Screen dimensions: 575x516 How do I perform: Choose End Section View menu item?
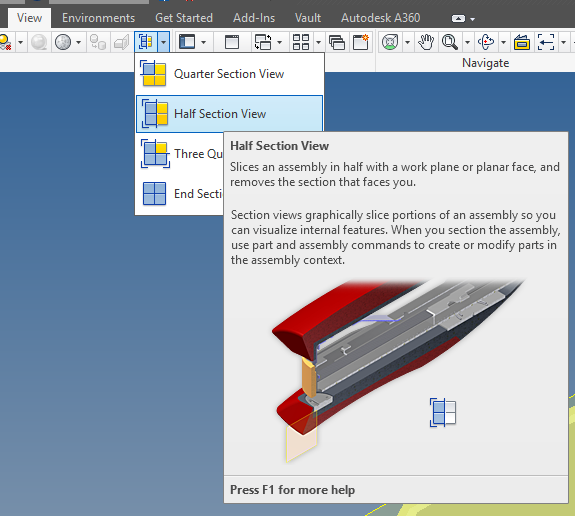(x=180, y=193)
